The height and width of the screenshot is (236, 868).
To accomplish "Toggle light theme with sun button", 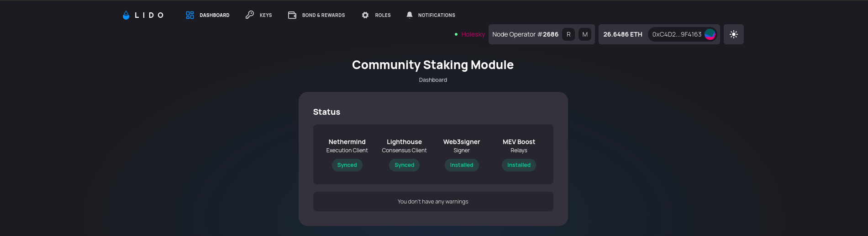I will pyautogui.click(x=733, y=34).
